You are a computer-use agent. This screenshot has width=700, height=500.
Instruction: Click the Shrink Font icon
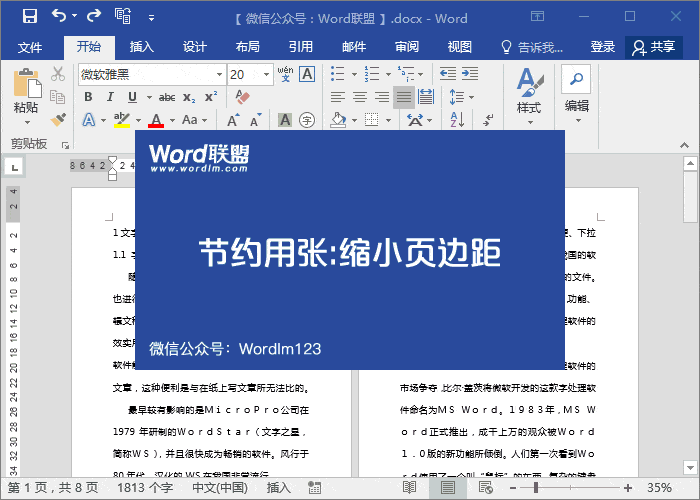click(x=255, y=120)
